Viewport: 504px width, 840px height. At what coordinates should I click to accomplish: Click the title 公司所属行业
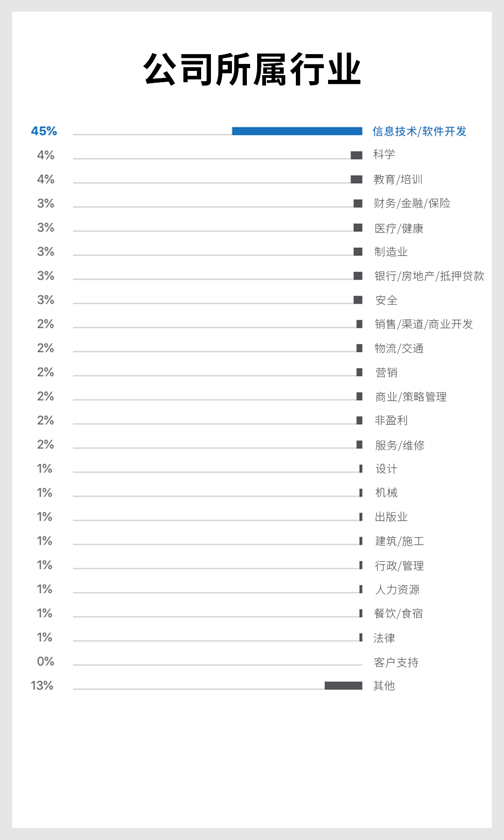pyautogui.click(x=252, y=69)
